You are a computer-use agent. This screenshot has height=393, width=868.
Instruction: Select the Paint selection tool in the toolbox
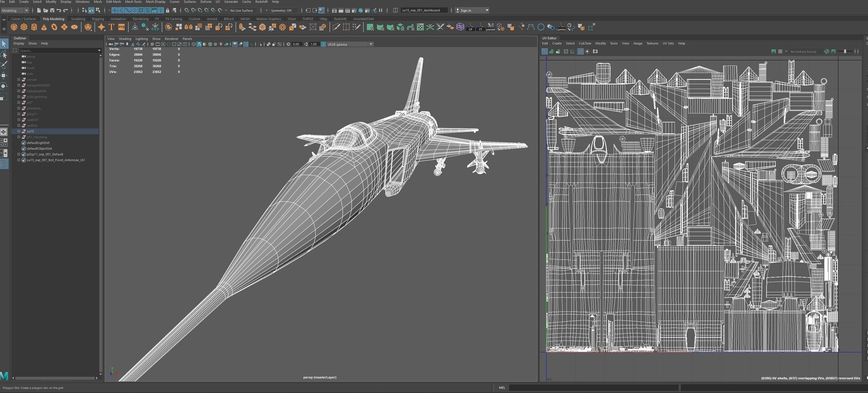(4, 65)
